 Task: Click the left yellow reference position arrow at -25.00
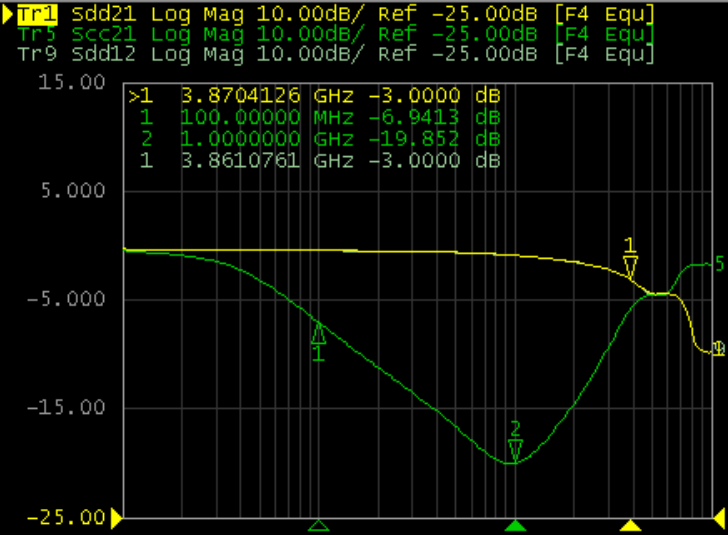(x=116, y=518)
